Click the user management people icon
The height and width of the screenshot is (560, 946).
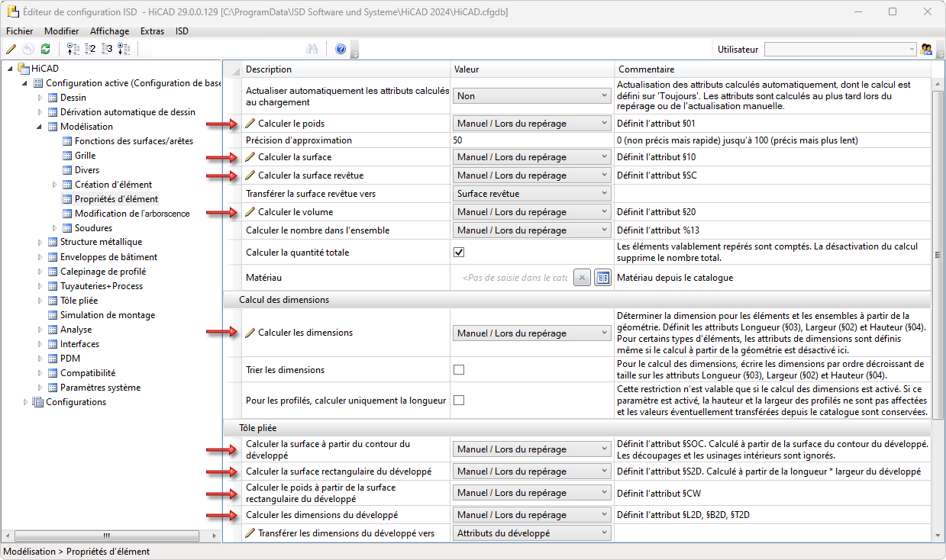(927, 49)
